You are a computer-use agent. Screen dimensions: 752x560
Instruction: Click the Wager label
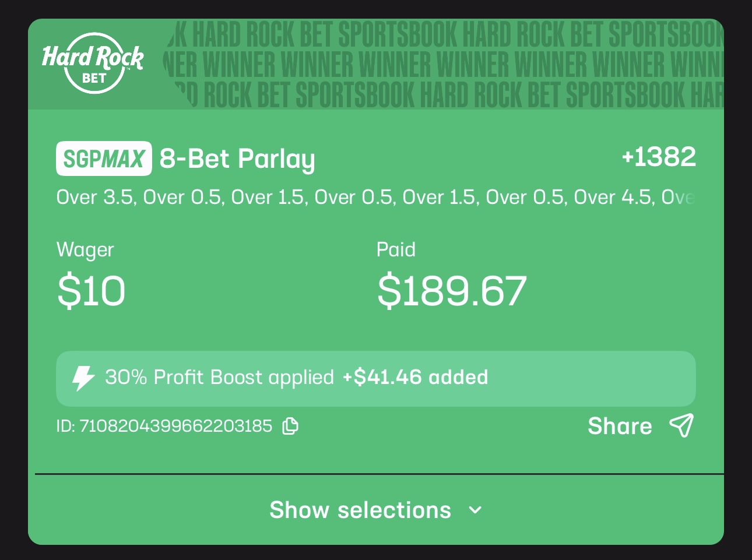(85, 249)
